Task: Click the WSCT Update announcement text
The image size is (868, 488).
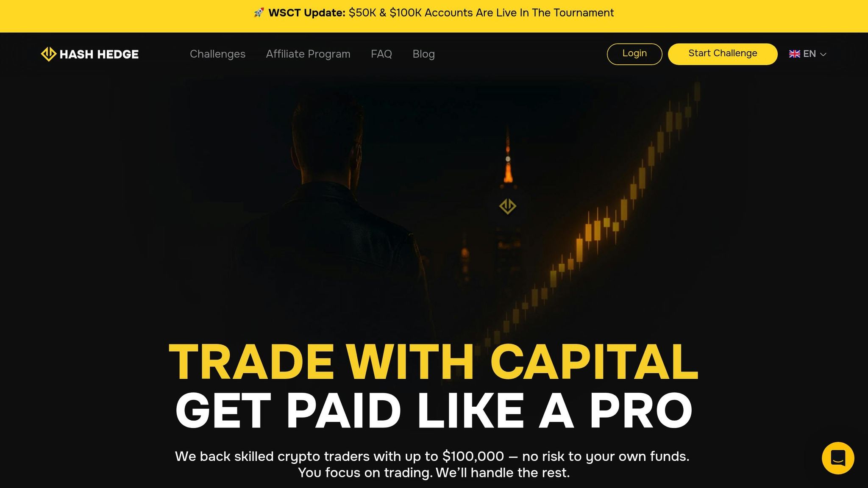Action: 441,13
